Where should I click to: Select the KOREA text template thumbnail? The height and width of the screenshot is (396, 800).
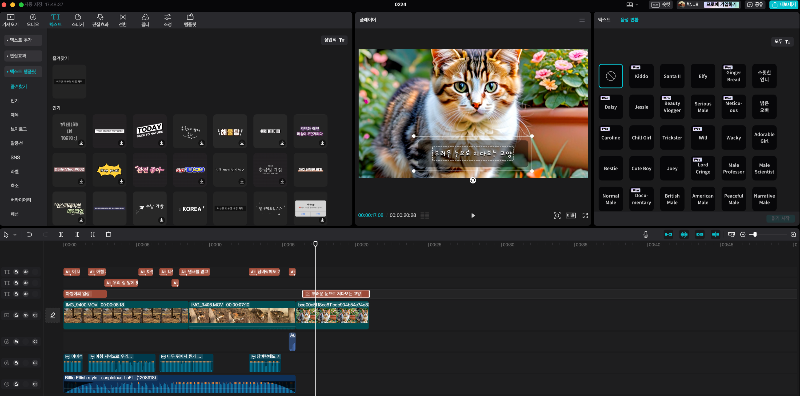[x=189, y=208]
